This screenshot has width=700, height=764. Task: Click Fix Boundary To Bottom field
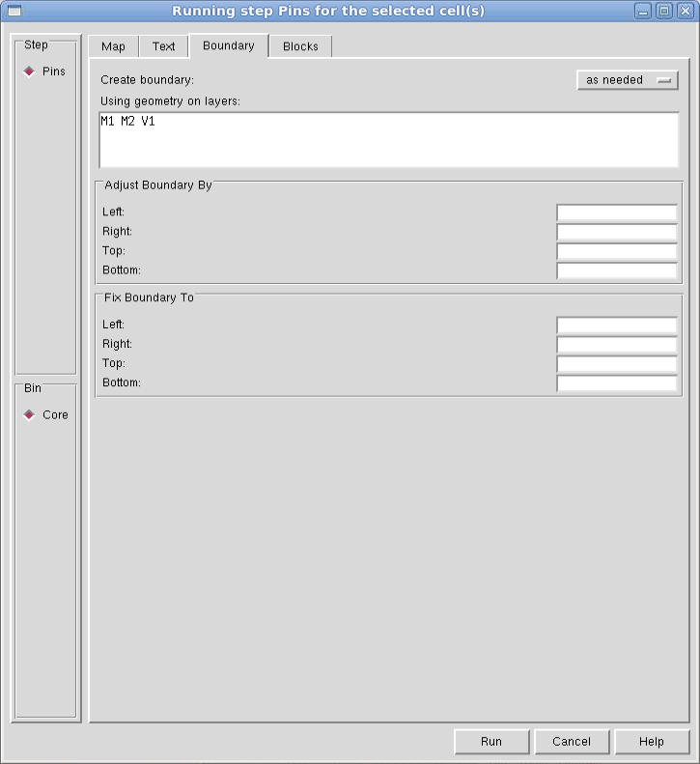616,383
